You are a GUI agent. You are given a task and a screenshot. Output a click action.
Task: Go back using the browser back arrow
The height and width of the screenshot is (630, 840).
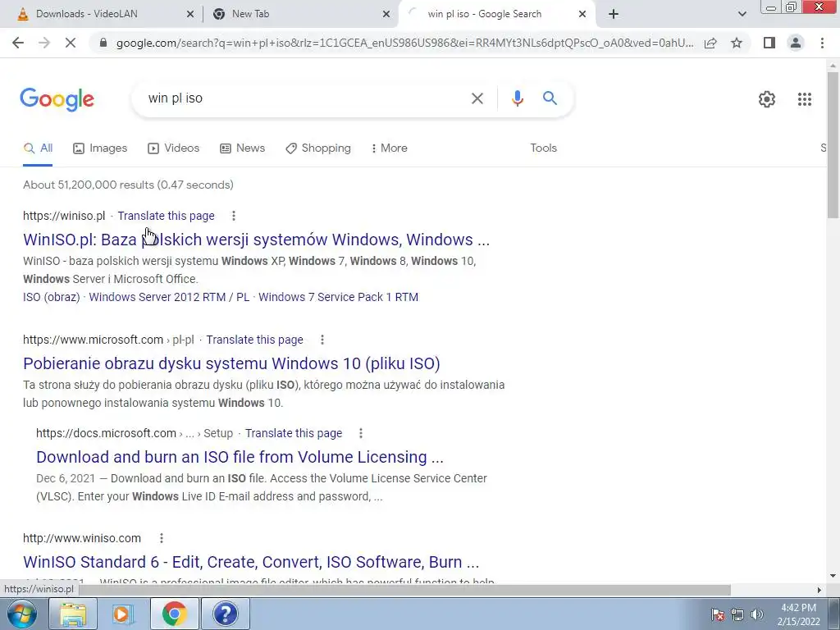coord(18,43)
